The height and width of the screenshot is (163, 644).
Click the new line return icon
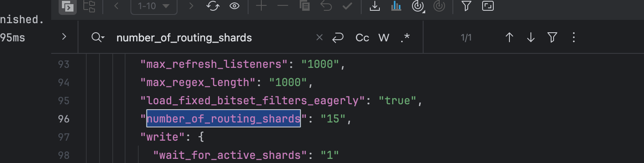click(x=338, y=38)
